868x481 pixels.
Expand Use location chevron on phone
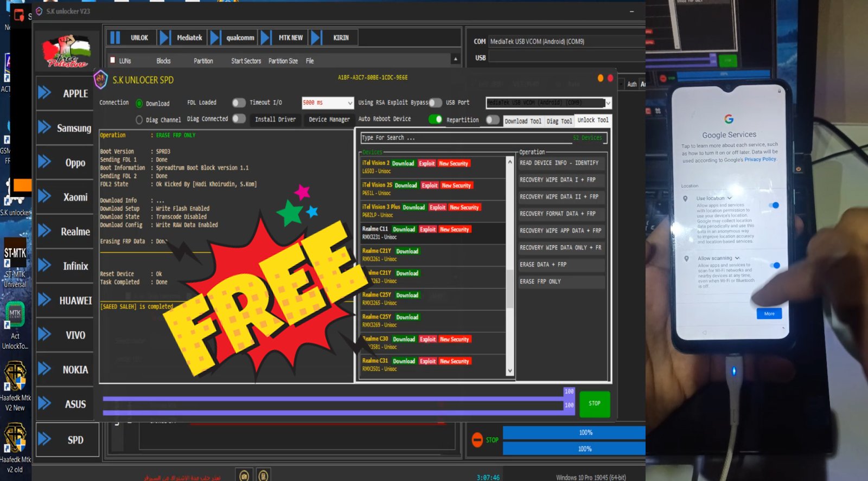pyautogui.click(x=730, y=198)
